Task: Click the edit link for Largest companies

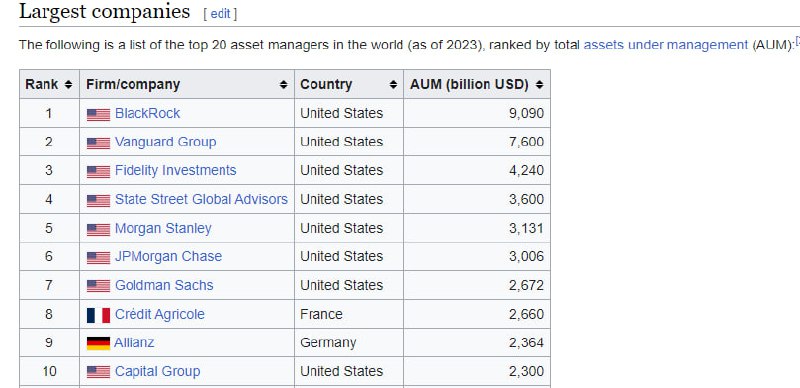Action: coord(220,14)
